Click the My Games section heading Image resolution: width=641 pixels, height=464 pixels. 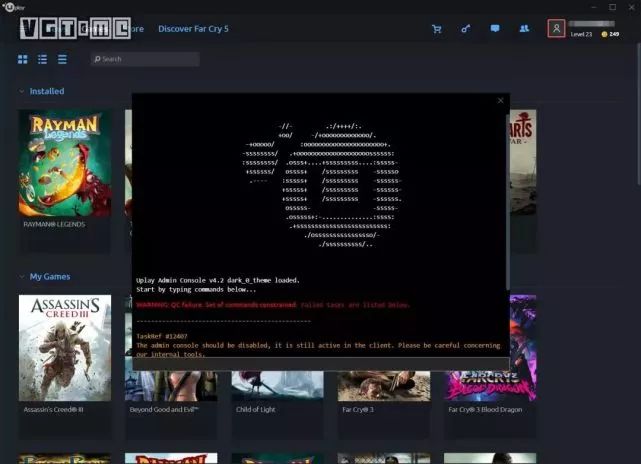pyautogui.click(x=50, y=277)
